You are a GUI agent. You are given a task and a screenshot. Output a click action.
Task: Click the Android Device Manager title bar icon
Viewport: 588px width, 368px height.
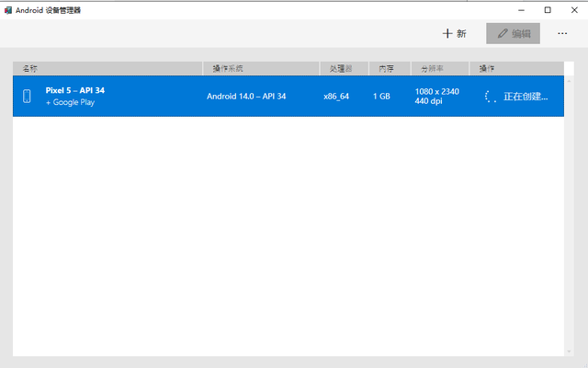tap(8, 10)
